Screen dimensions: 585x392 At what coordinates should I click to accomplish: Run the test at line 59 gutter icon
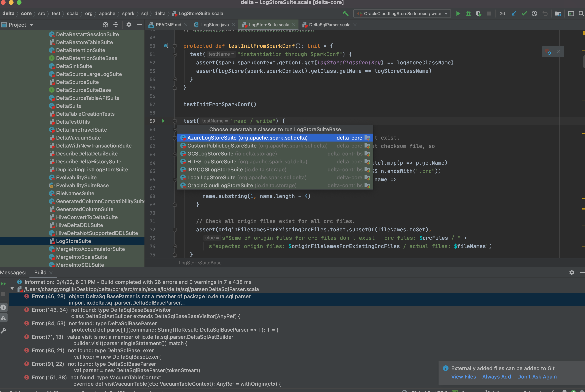point(163,121)
